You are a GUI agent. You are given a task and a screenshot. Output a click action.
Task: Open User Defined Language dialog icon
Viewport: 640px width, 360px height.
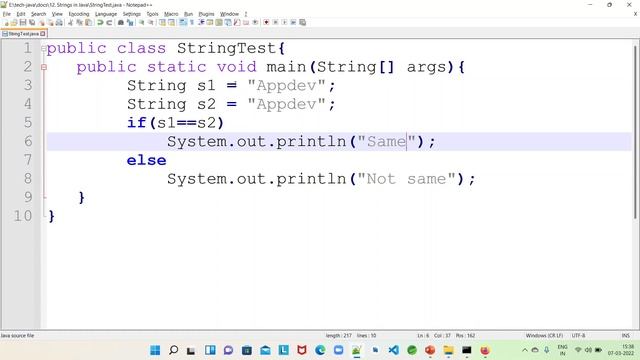pos(210,22)
